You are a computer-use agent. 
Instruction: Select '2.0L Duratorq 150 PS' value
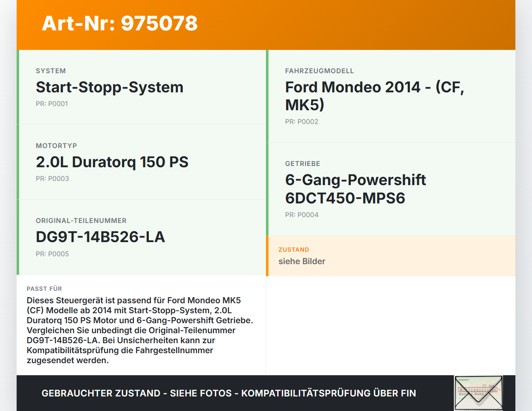112,162
